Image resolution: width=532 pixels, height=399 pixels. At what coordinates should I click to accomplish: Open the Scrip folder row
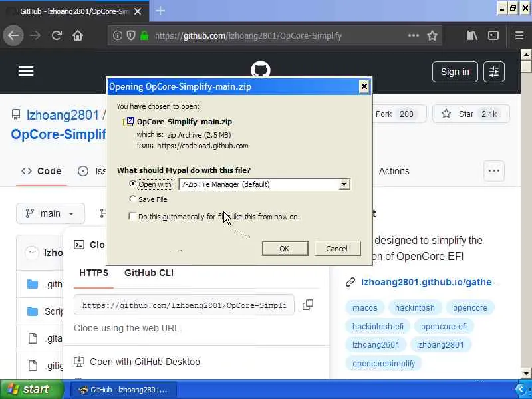pyautogui.click(x=40, y=311)
